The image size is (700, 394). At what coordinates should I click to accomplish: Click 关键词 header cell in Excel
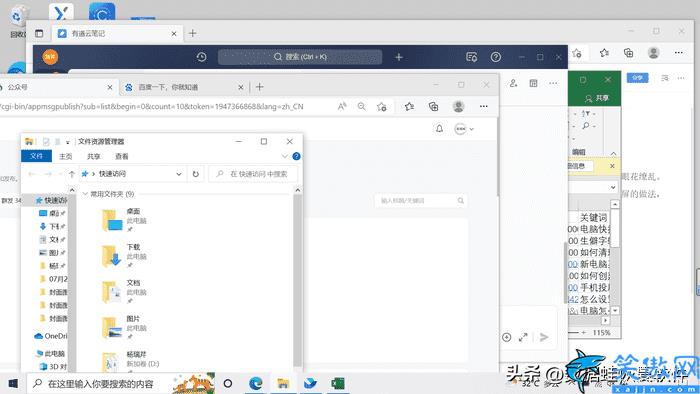[x=593, y=217]
